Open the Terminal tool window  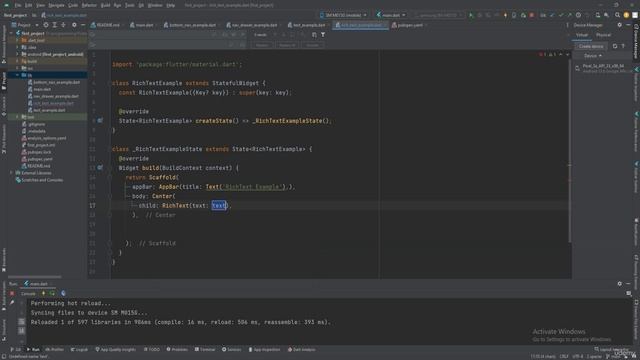pyautogui.click(x=204, y=349)
